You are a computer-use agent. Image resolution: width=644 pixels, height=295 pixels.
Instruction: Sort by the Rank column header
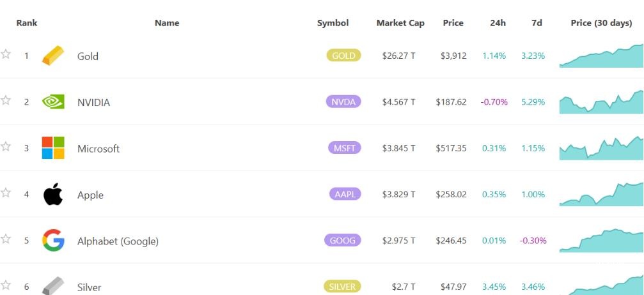[x=27, y=23]
